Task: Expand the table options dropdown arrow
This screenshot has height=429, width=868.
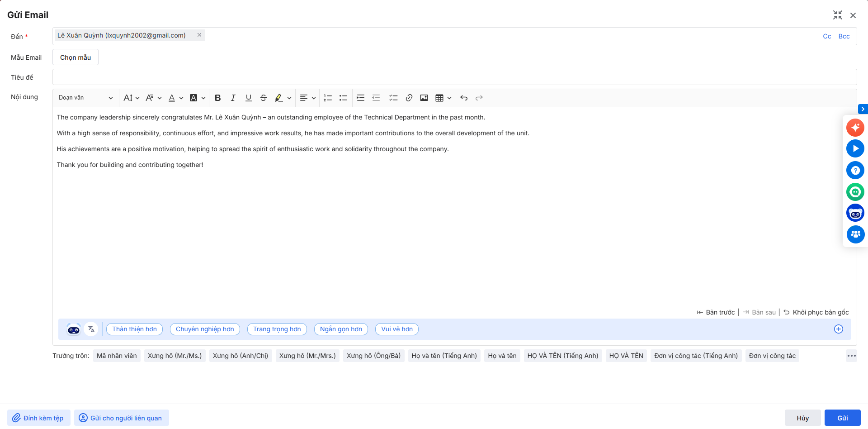Action: coord(449,98)
